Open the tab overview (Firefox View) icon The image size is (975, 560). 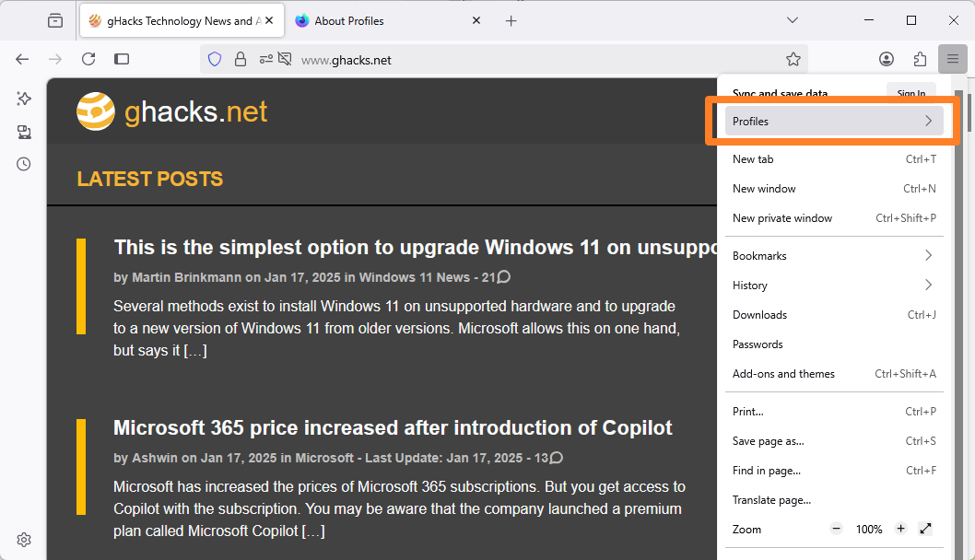pos(54,20)
